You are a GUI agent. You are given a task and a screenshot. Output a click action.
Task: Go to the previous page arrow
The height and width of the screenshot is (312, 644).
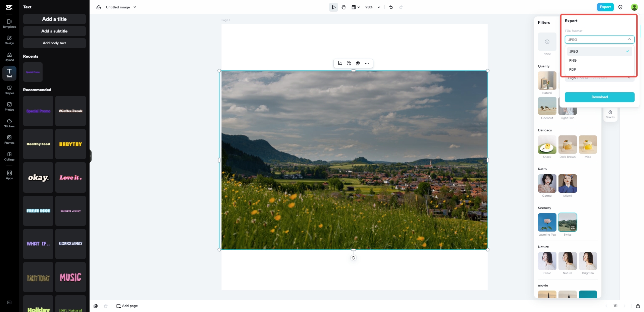606,306
